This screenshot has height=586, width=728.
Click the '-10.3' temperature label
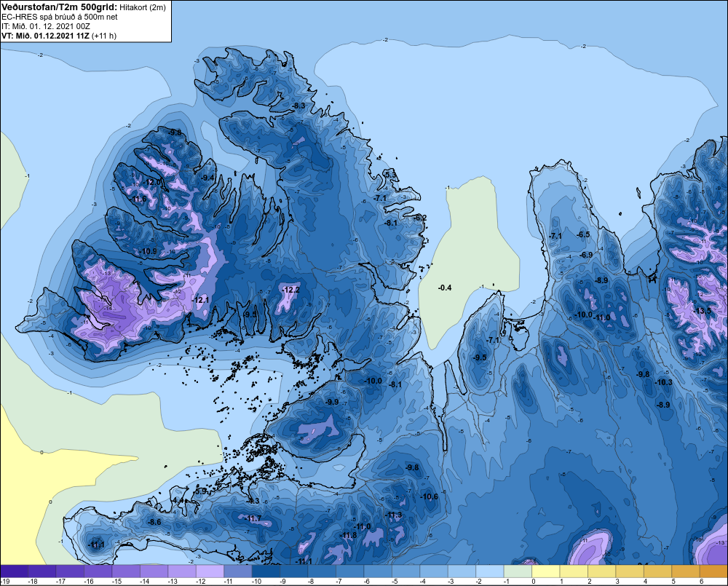tap(663, 382)
